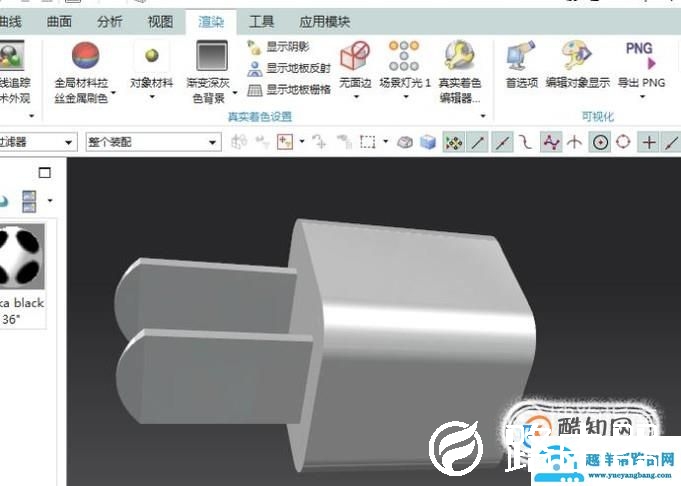Select the gradient dark gray background icon
681x486 pixels.
tap(212, 56)
